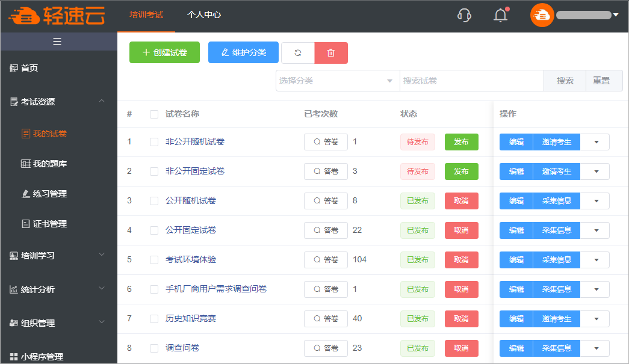Click the 已发布 status tag of 考试环境体验
This screenshot has height=364, width=629.
click(x=418, y=260)
